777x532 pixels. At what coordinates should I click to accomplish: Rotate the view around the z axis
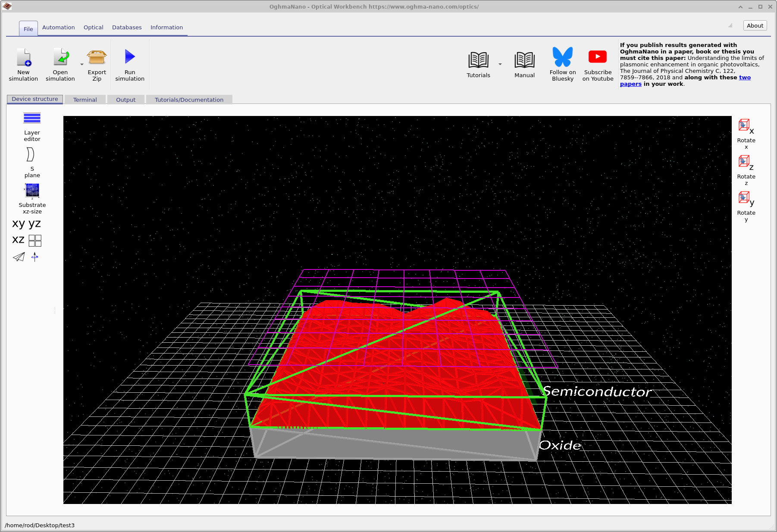click(x=745, y=162)
